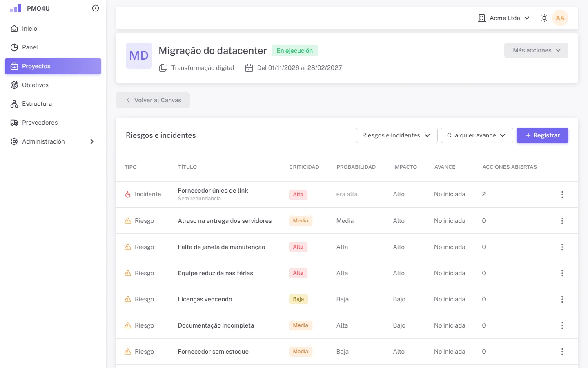This screenshot has height=368, width=588.
Task: Open the AA user avatar menu
Action: (x=560, y=18)
